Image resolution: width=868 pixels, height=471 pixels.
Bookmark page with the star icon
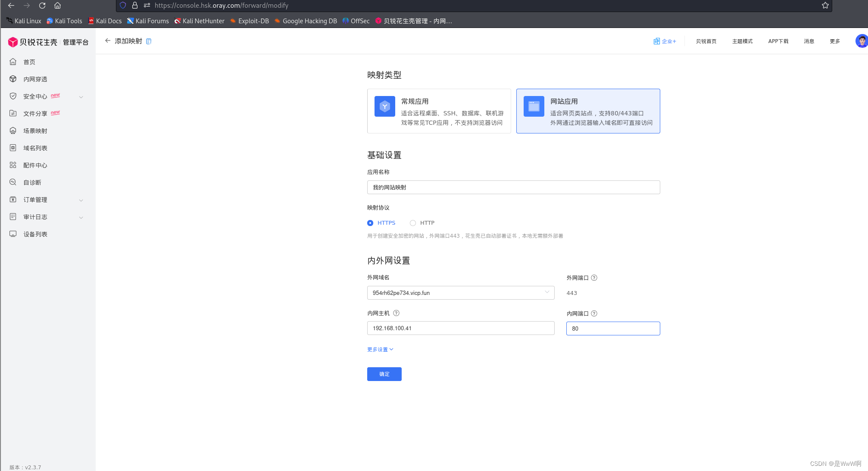pos(825,6)
